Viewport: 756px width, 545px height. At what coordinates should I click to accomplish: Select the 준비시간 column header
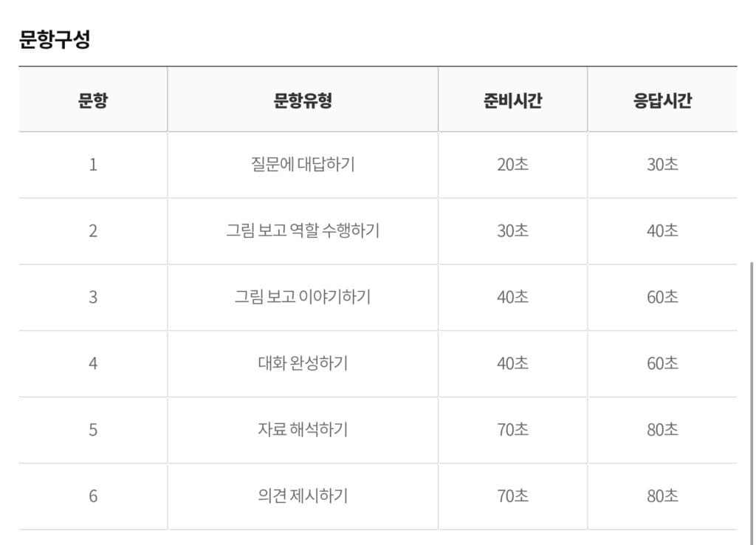512,100
